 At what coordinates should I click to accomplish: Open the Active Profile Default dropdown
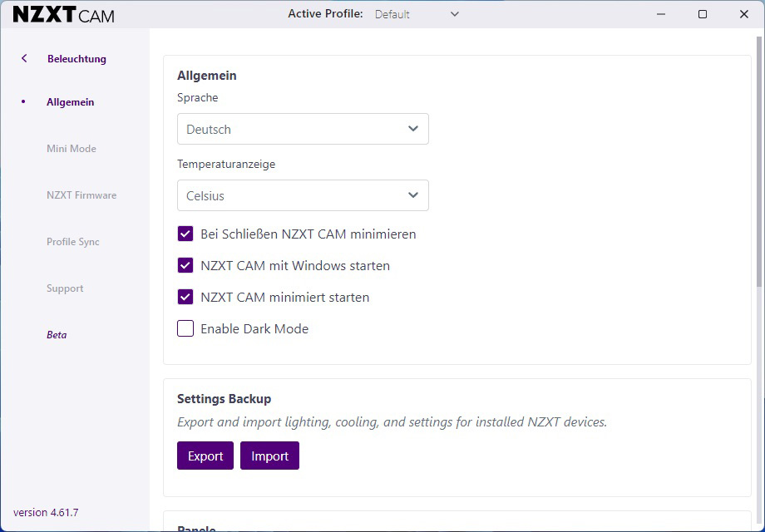click(417, 14)
